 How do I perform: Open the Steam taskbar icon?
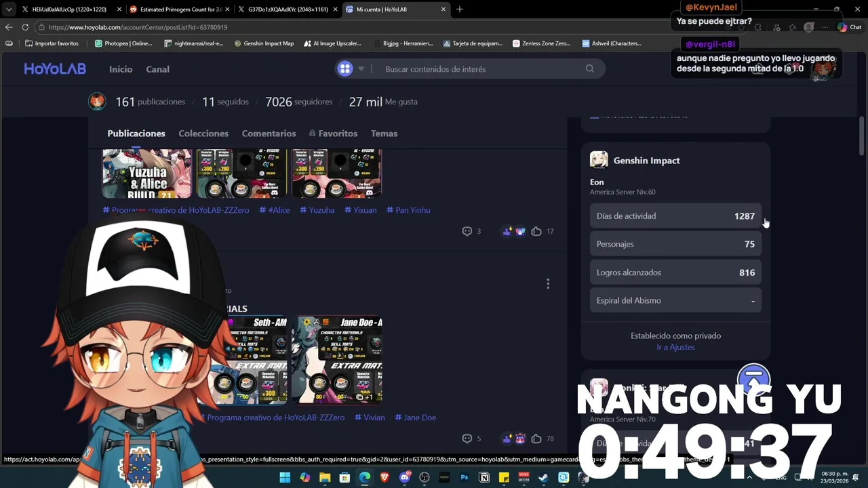[544, 478]
